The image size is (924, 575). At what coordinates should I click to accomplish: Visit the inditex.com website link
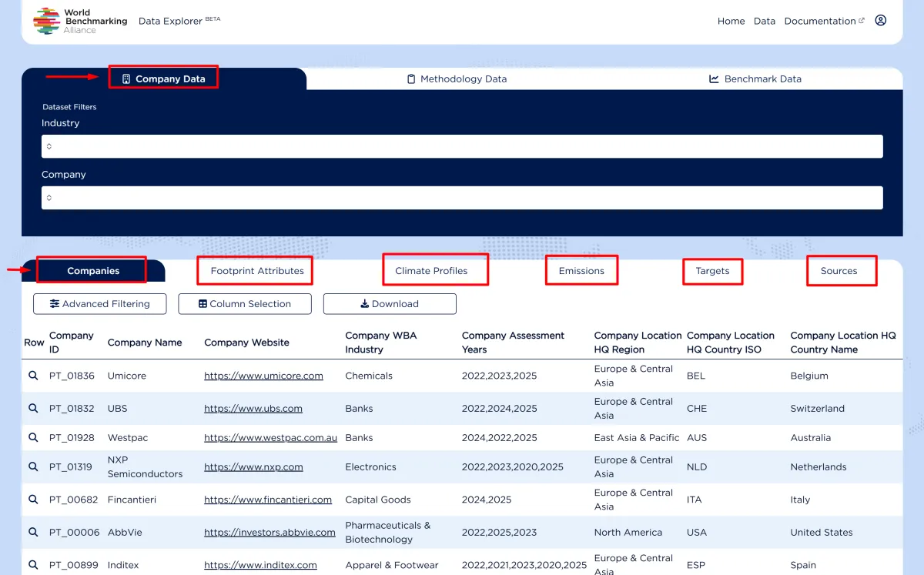[x=260, y=565]
